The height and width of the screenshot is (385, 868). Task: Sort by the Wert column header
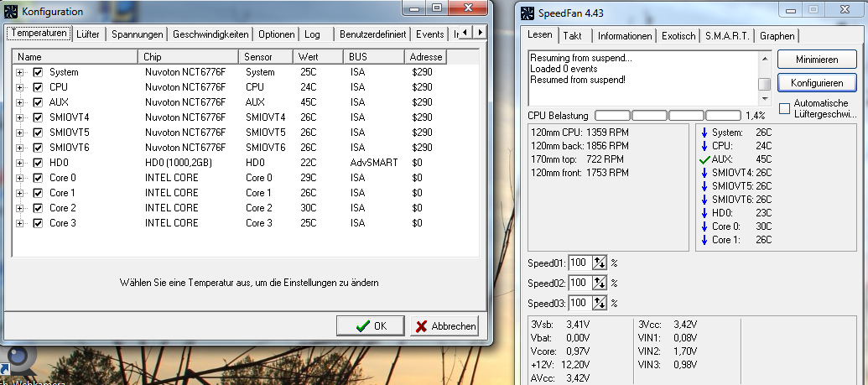[318, 57]
